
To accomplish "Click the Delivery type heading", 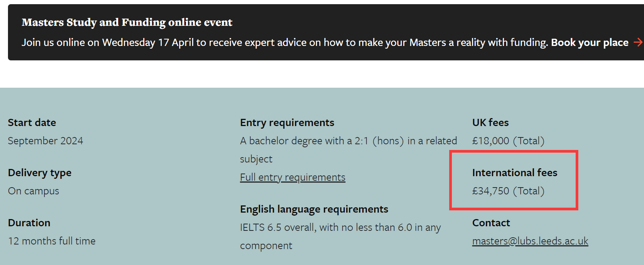I will click(40, 173).
